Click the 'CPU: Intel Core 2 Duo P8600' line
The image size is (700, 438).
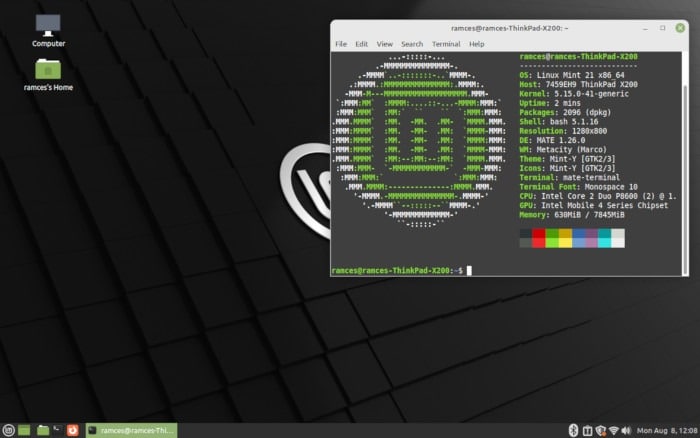(598, 196)
